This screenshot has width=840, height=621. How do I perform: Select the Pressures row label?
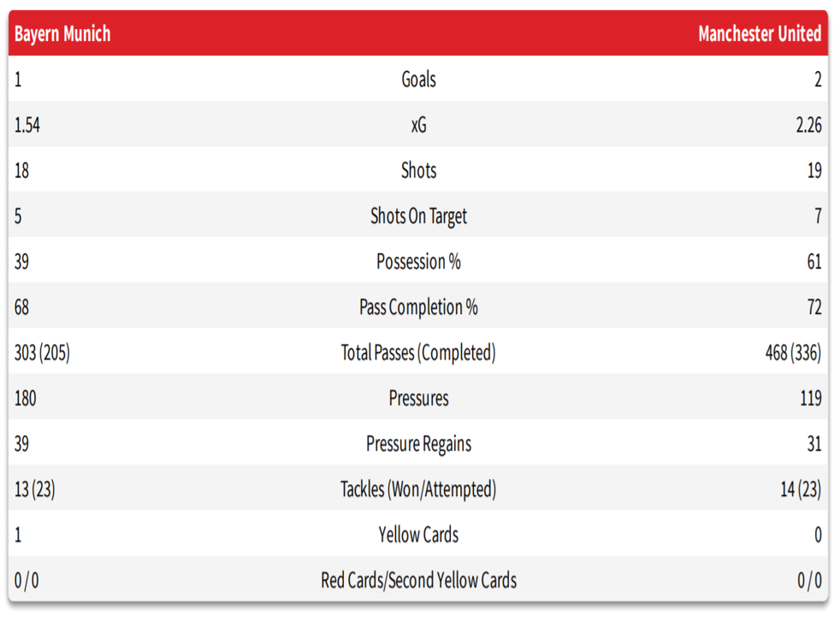(x=418, y=398)
